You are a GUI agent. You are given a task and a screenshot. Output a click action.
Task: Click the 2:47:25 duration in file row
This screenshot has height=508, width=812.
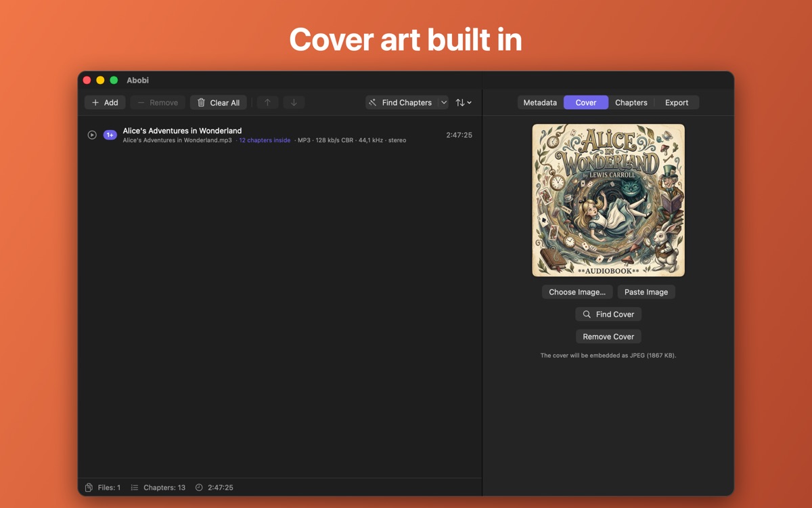[459, 135]
